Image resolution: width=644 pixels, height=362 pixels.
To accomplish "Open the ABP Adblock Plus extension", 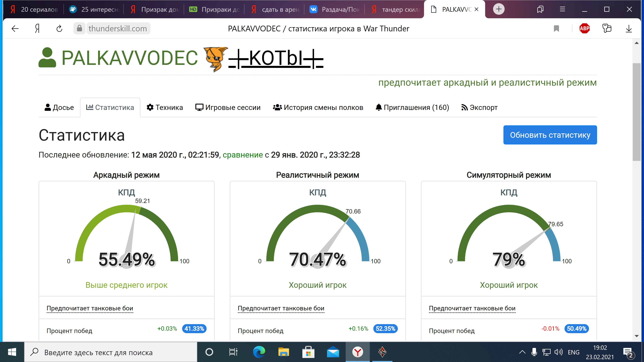I will click(x=584, y=28).
